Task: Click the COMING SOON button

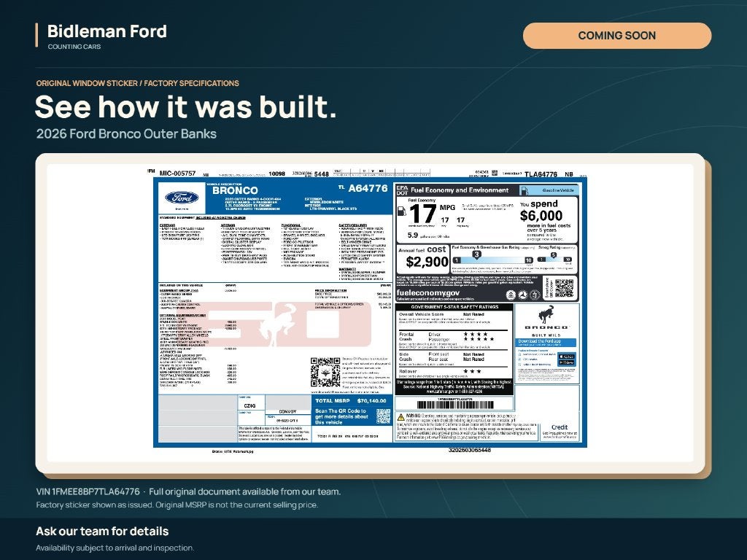Action: point(617,36)
